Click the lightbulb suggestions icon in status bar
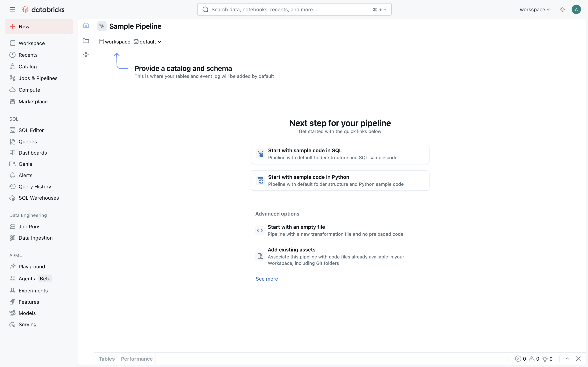Screen dimensions: 588x367 point(545,358)
